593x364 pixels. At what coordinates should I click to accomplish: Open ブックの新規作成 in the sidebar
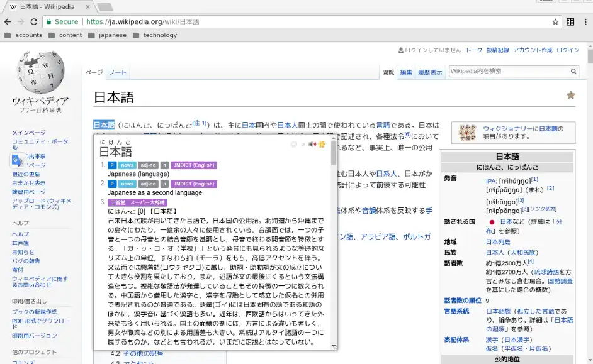(x=35, y=312)
